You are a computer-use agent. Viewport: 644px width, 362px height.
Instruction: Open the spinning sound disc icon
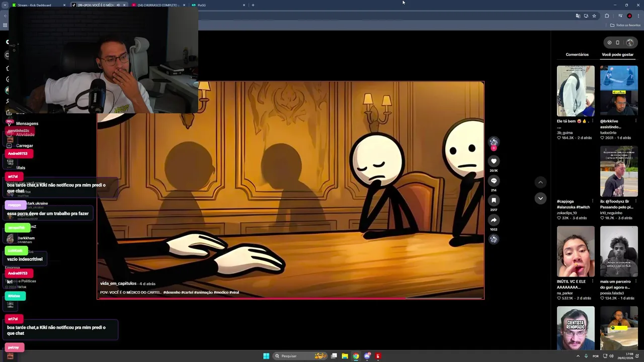pos(494,239)
